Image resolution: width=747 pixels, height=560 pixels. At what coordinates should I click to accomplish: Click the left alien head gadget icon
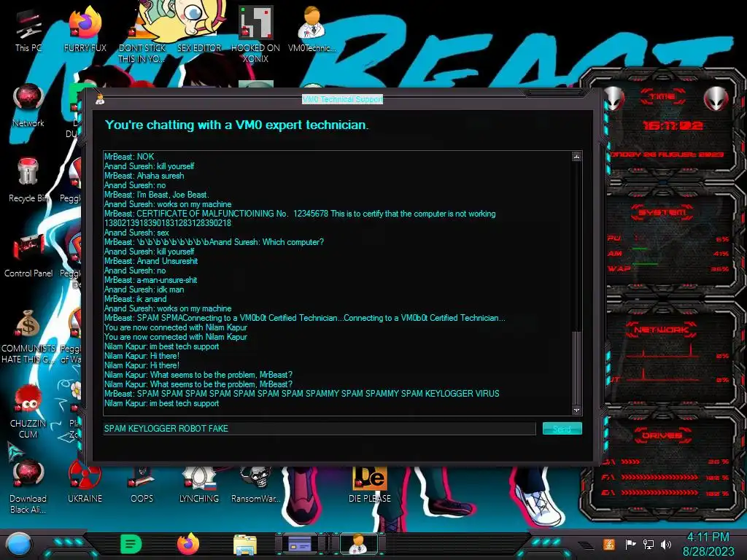pyautogui.click(x=614, y=98)
